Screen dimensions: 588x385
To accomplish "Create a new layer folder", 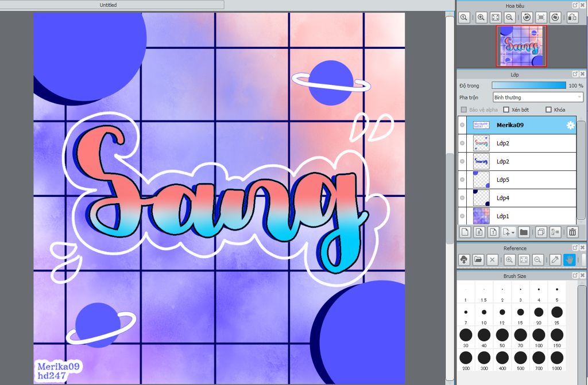I will coord(524,232).
